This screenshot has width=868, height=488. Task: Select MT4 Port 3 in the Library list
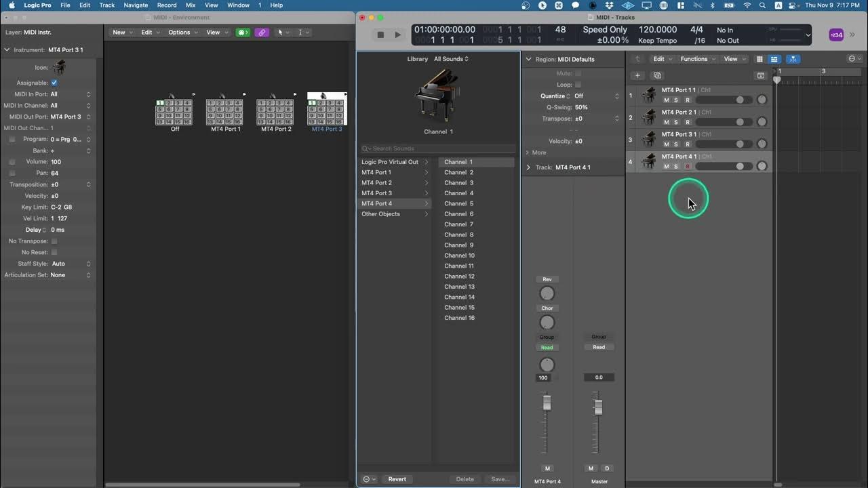[395, 193]
